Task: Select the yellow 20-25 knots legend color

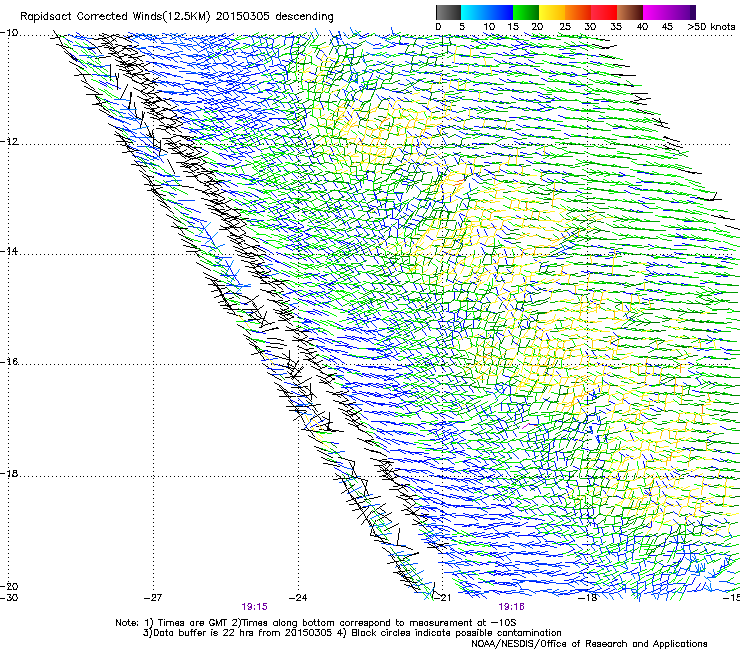Action: pyautogui.click(x=552, y=12)
